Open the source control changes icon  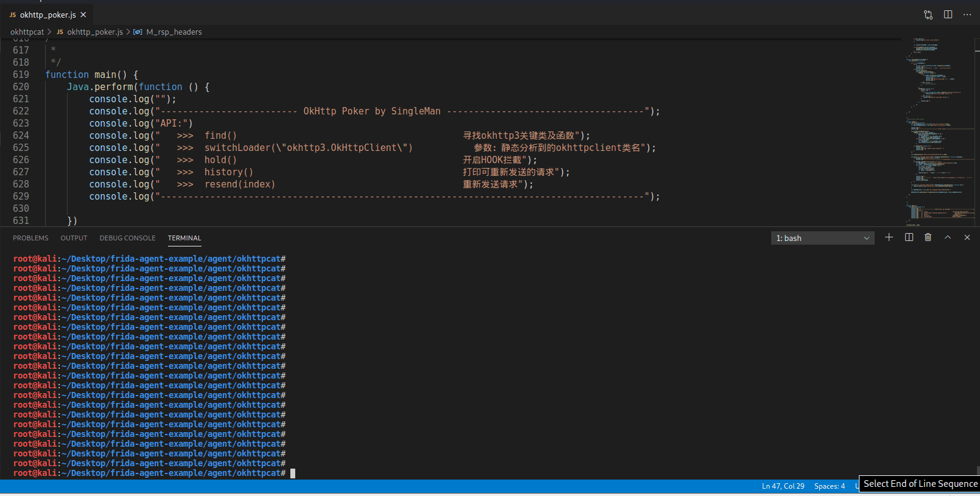[928, 15]
